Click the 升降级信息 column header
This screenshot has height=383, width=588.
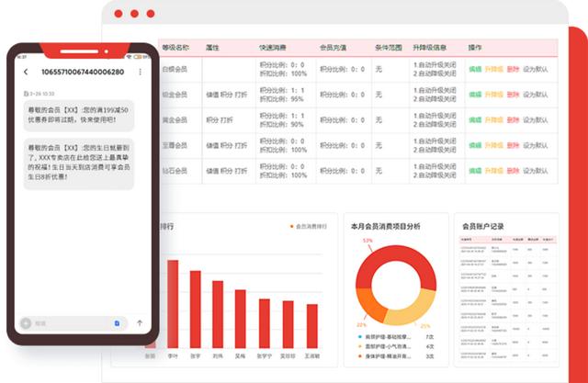[428, 47]
